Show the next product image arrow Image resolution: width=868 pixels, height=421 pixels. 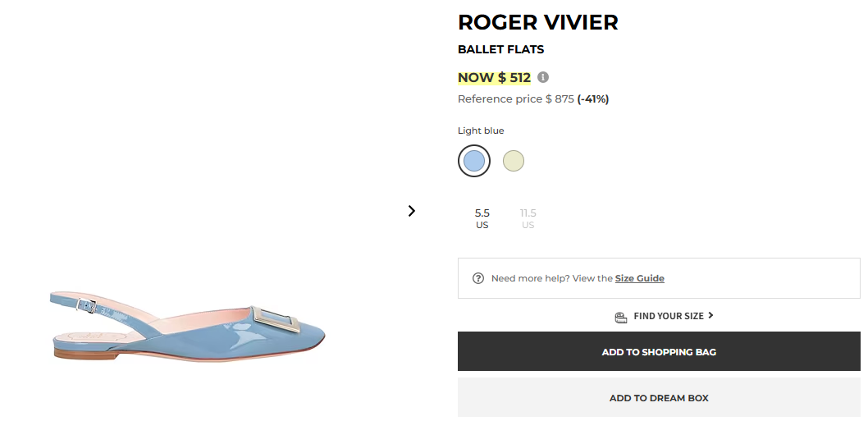point(412,211)
